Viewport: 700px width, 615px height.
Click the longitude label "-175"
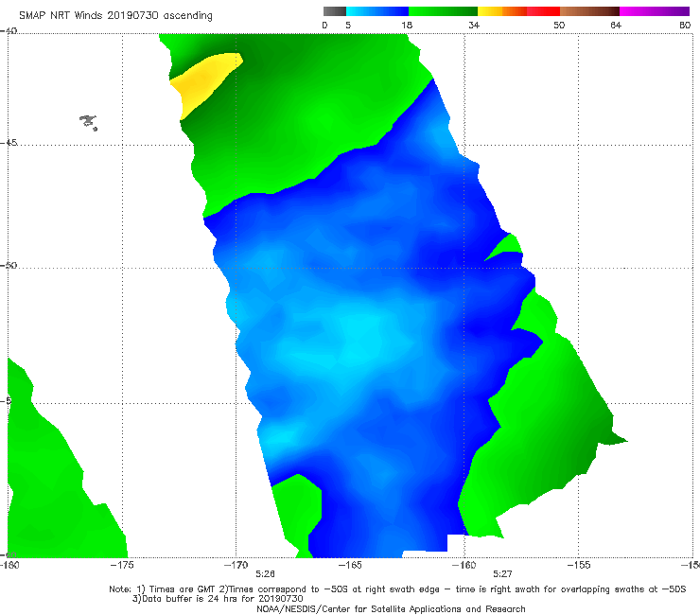122,565
